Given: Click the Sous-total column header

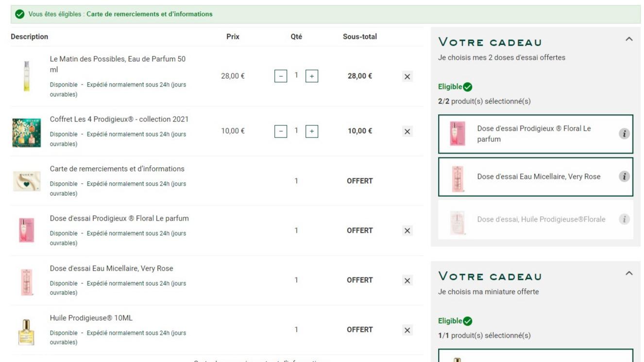Looking at the screenshot, I should click(360, 37).
